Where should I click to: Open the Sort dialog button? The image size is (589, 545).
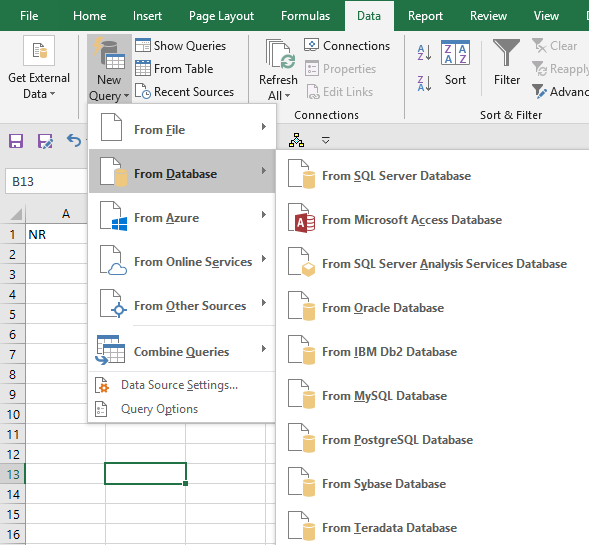455,63
